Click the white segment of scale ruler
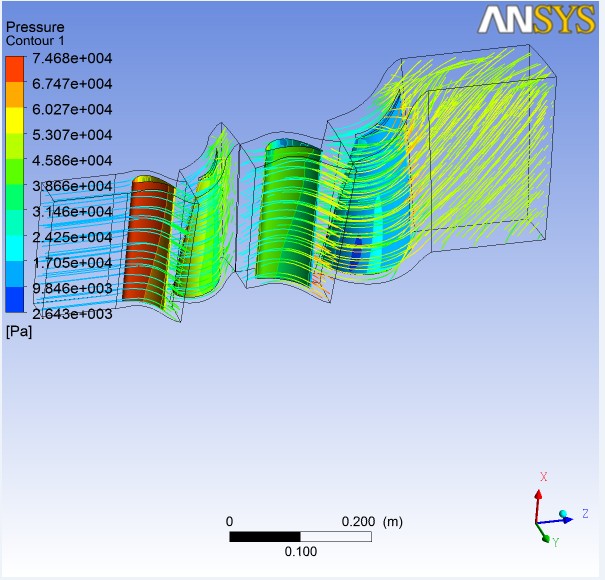Image resolution: width=605 pixels, height=580 pixels. point(335,537)
